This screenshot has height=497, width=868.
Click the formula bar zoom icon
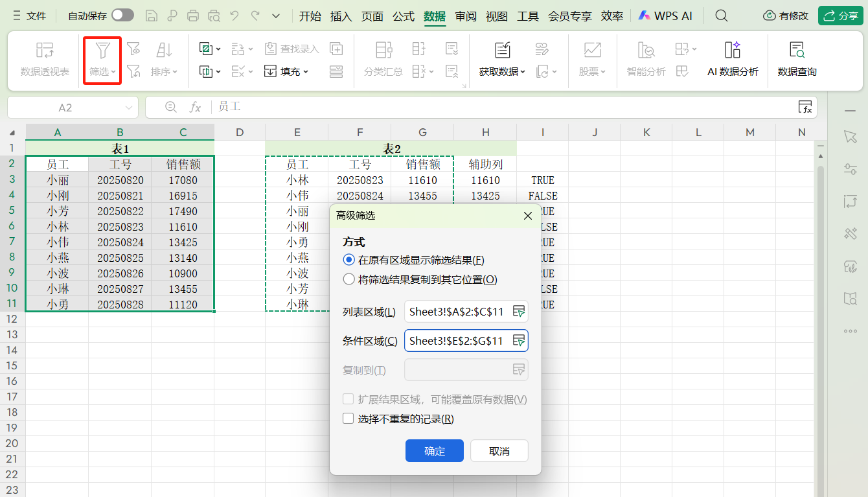coord(171,107)
